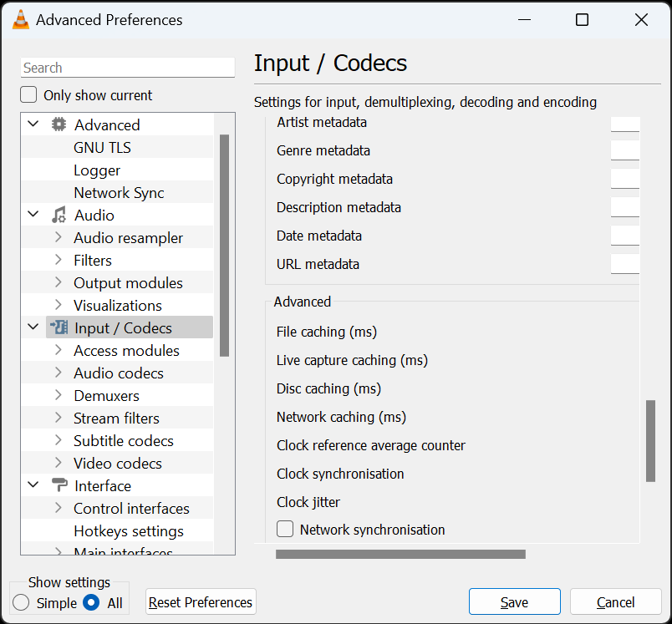Viewport: 672px width, 624px height.
Task: Click the VLC cone icon in title bar
Action: [21, 20]
